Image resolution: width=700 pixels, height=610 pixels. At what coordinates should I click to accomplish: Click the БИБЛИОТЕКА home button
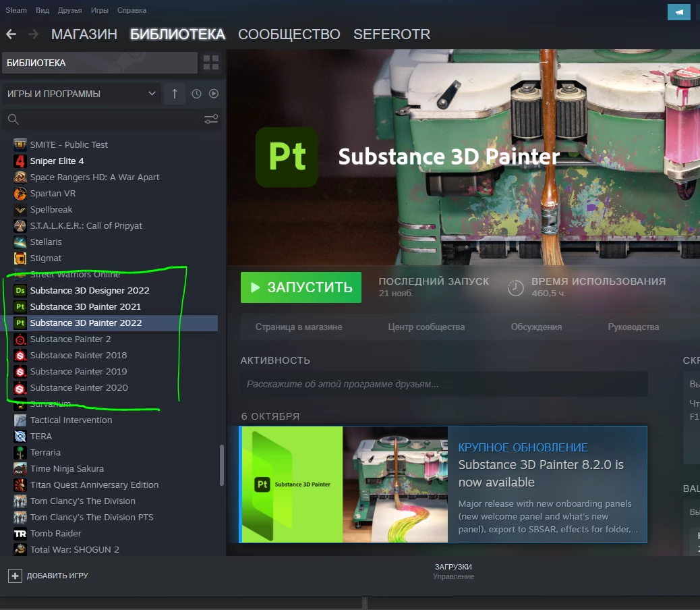click(100, 63)
